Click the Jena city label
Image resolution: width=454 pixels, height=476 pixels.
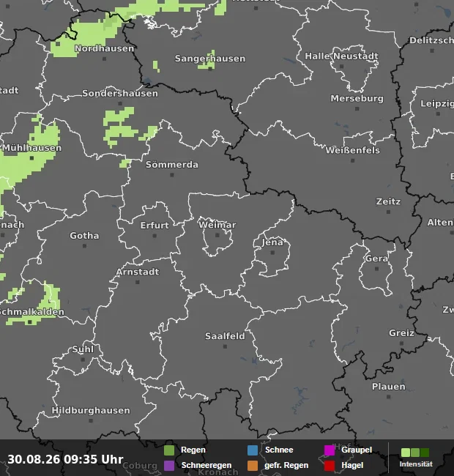pos(272,242)
